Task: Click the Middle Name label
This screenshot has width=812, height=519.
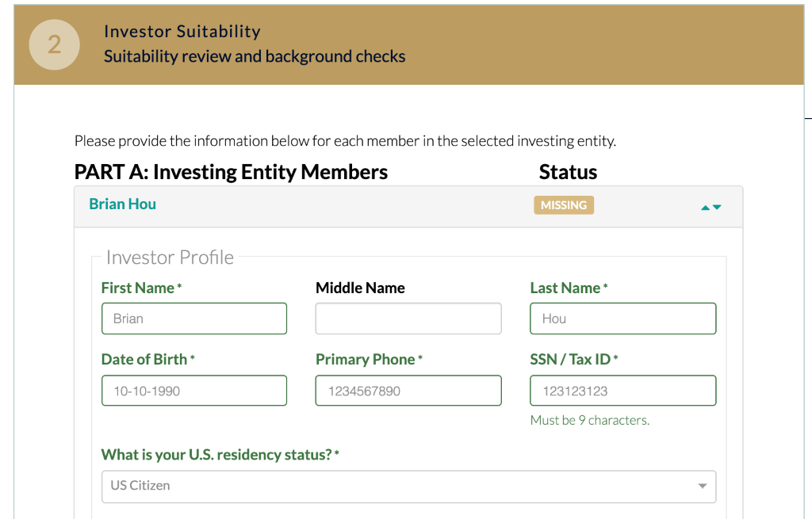Action: [361, 288]
